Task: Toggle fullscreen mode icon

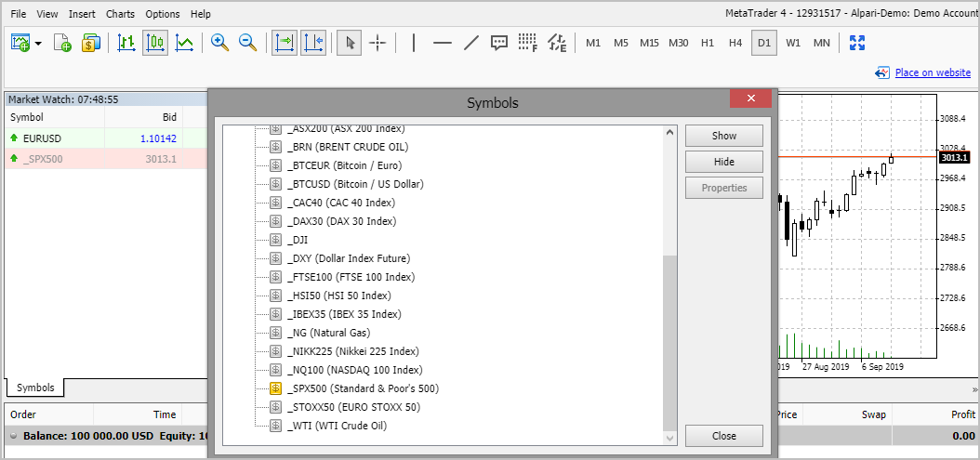Action: pyautogui.click(x=857, y=43)
